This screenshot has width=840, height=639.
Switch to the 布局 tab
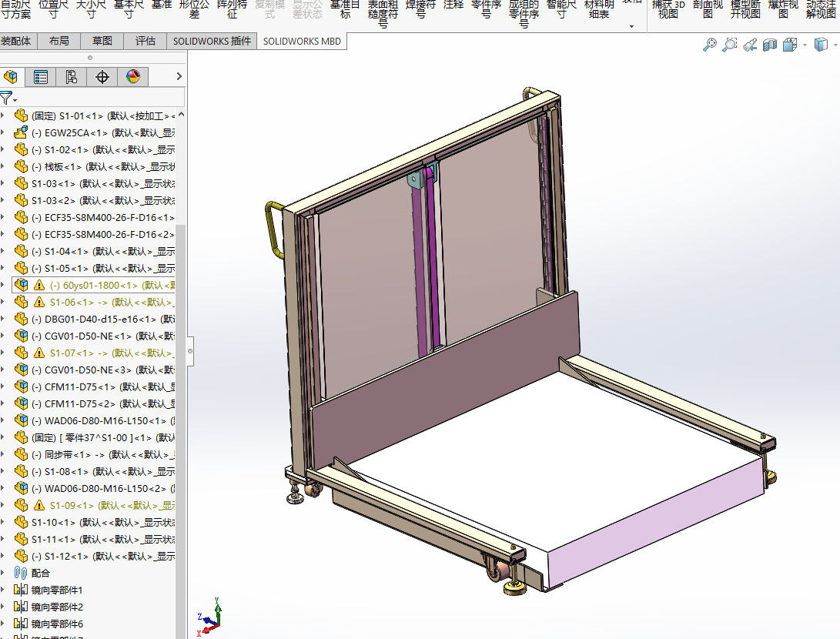click(59, 42)
